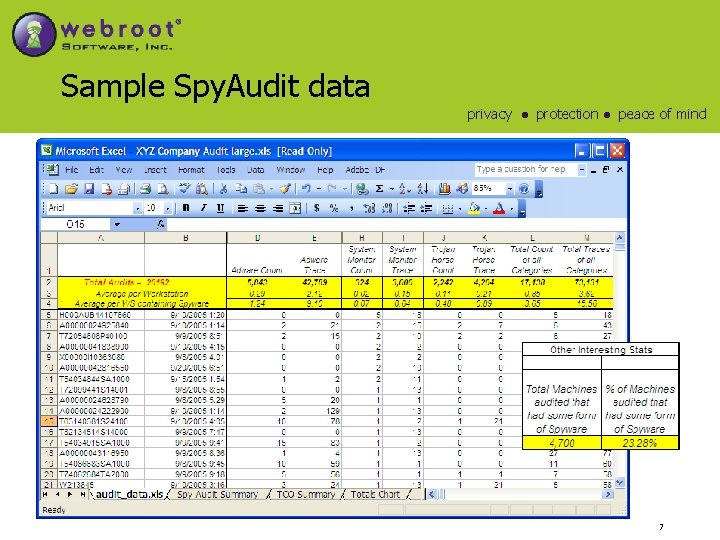Run the Spelling check icon
The image size is (720, 540).
click(185, 188)
